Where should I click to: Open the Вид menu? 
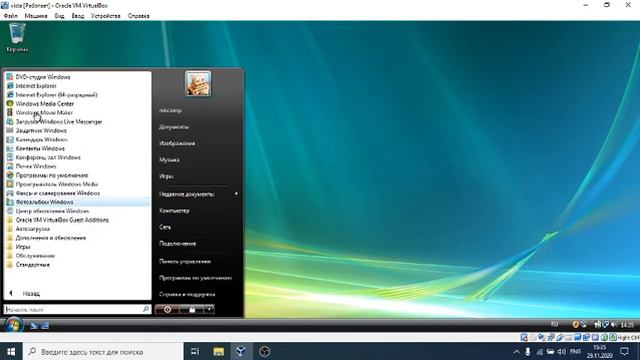click(59, 16)
